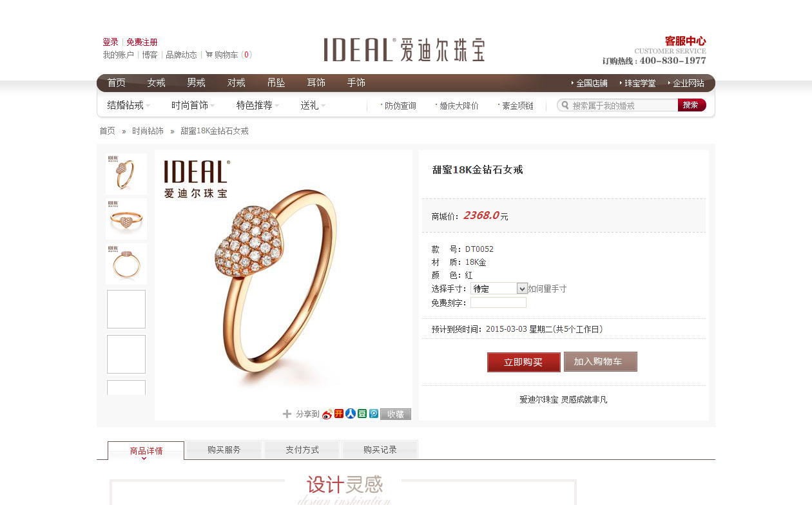Share to Douban with the green 豆 icon
Image resolution: width=812 pixels, height=505 pixels.
point(362,414)
